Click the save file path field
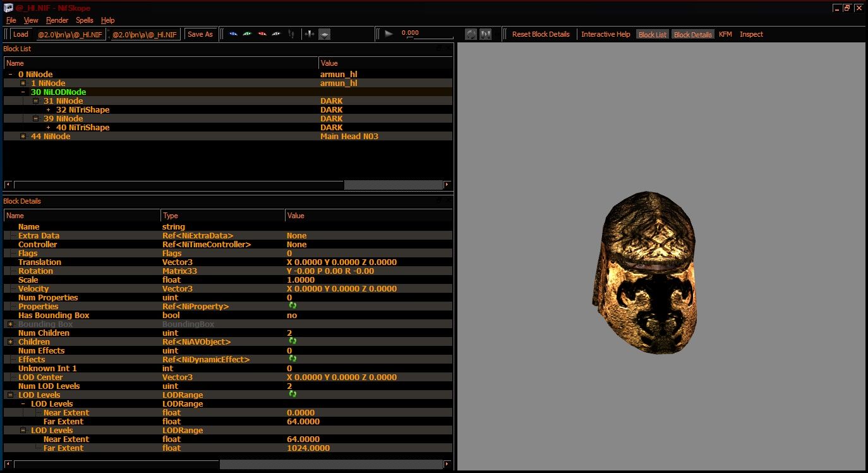Image resolution: width=868 pixels, height=473 pixels. 145,34
